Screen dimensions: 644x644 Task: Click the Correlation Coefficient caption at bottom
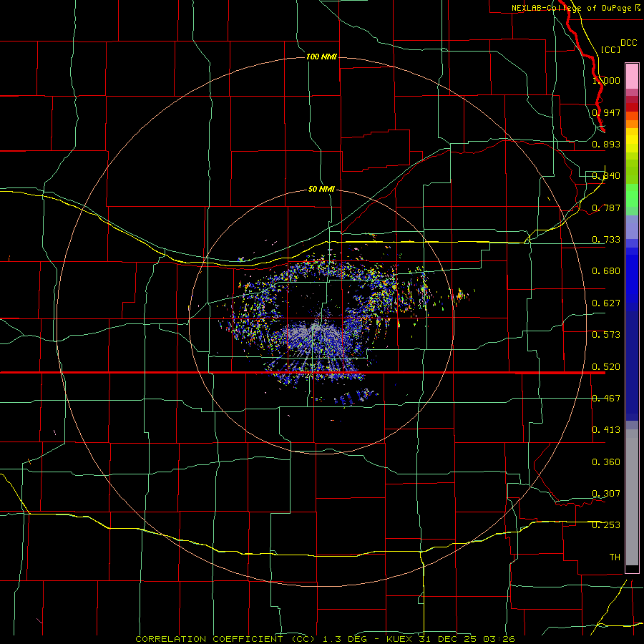pos(325,639)
